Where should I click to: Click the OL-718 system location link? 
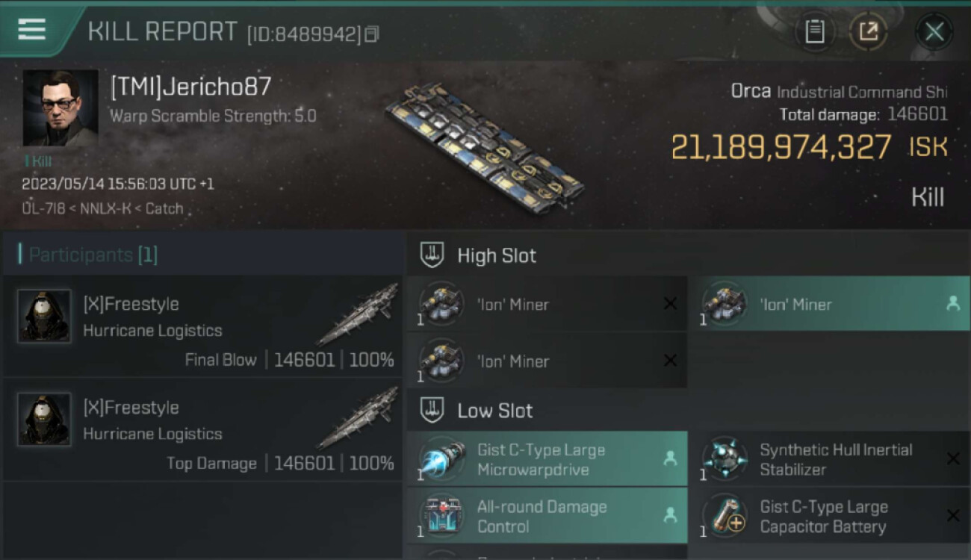click(43, 208)
